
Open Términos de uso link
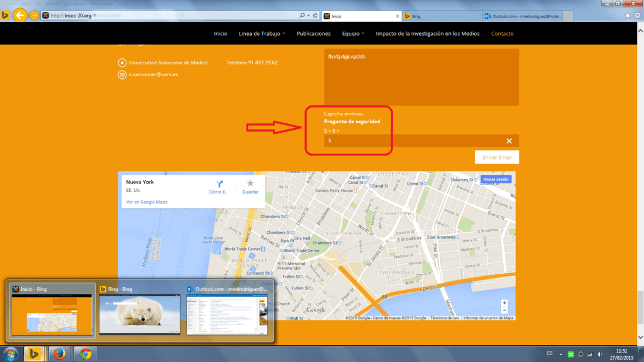[444, 318]
